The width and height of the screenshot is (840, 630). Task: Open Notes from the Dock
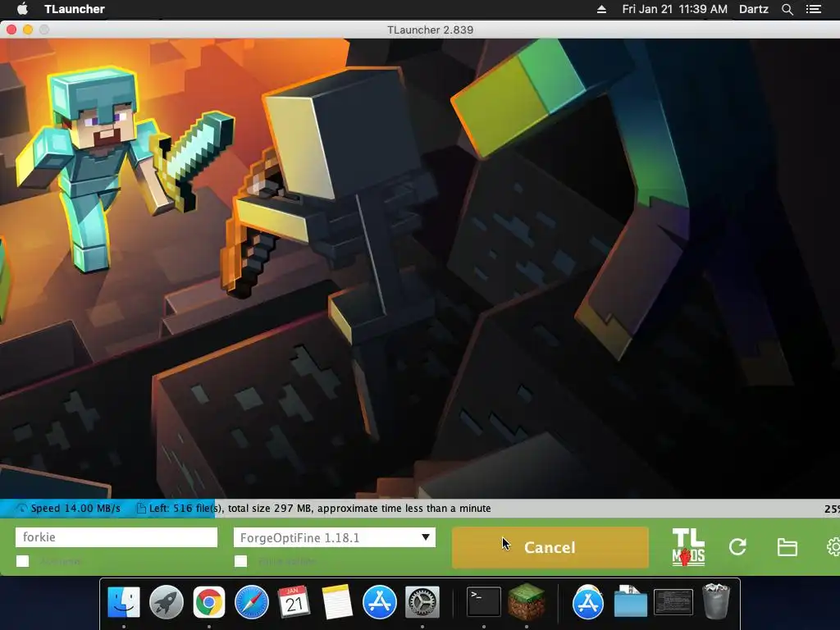(x=337, y=602)
